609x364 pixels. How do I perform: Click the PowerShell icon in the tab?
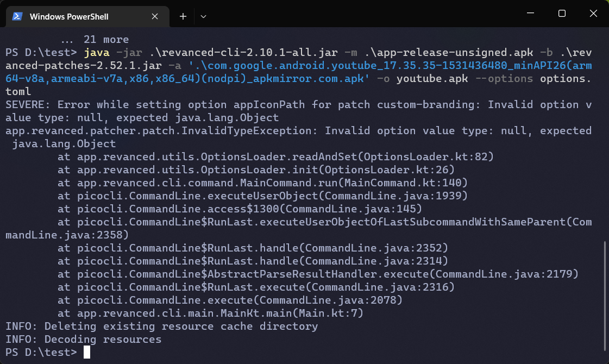pos(17,16)
